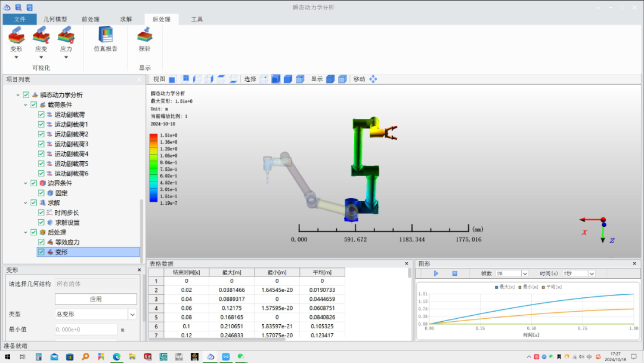Generate the 仿真报告 simulation report
Viewport: 644px width, 363px height.
(106, 39)
